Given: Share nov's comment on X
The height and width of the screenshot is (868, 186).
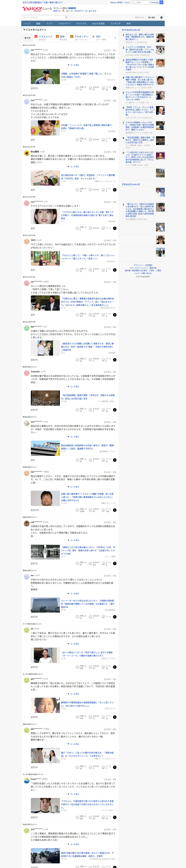Looking at the screenshot, I should click(115, 228).
